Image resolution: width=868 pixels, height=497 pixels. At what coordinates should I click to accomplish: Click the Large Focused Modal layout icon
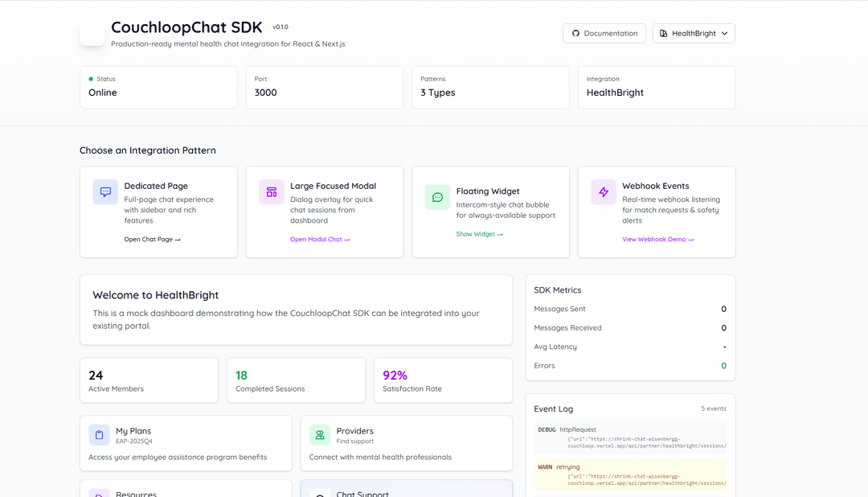click(272, 192)
